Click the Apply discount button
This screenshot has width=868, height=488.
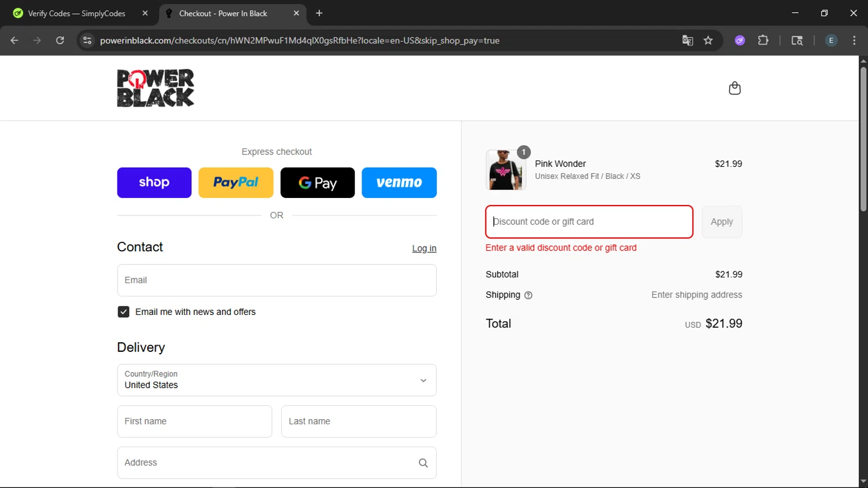(722, 222)
